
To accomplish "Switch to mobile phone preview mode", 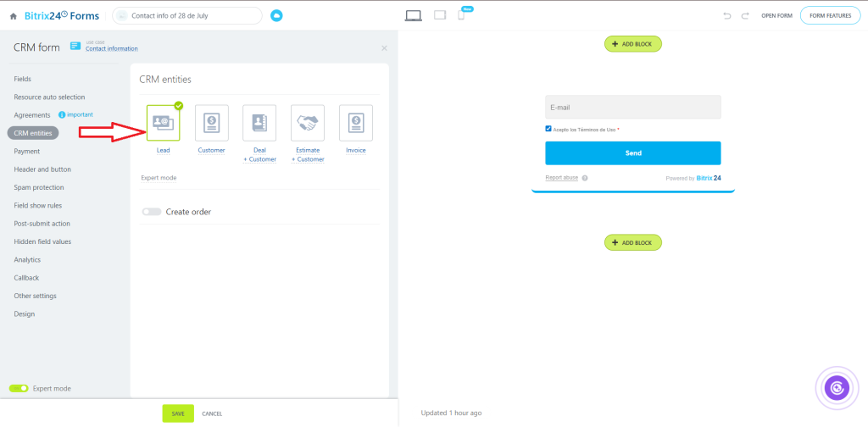I will click(461, 15).
